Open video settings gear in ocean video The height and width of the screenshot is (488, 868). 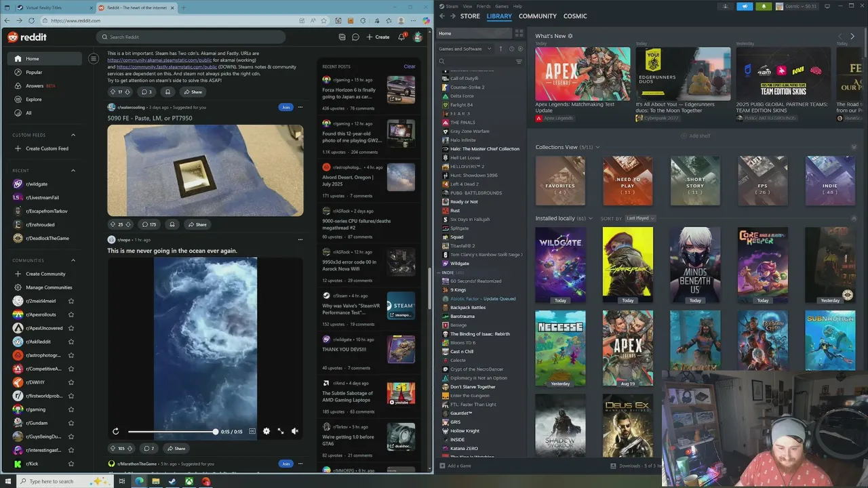pos(266,431)
